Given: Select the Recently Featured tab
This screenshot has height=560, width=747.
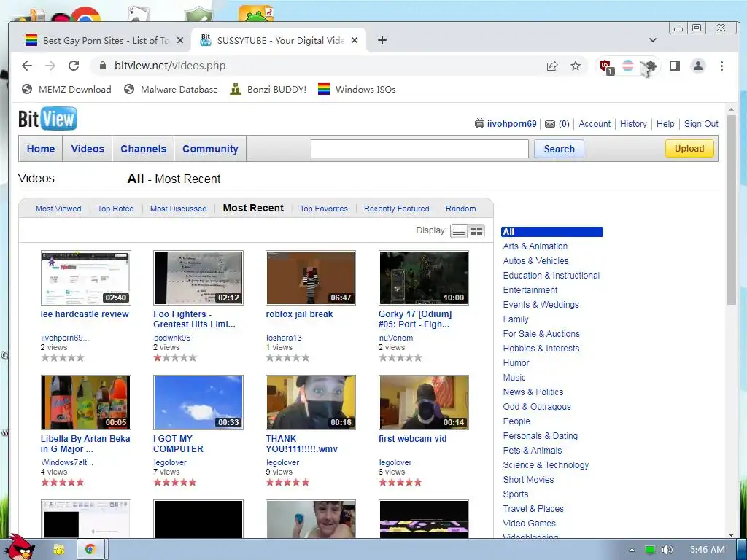Looking at the screenshot, I should click(x=396, y=209).
